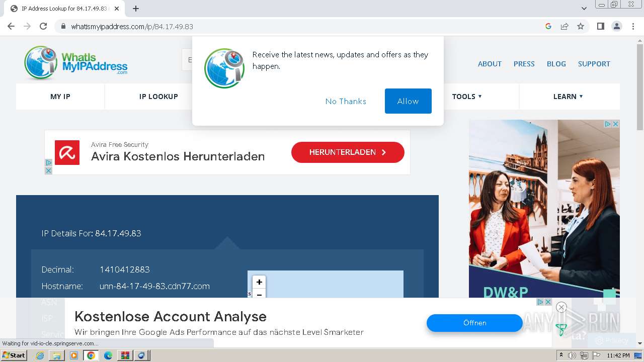Click the taskbar clock 11:42 PM
The height and width of the screenshot is (362, 644).
point(618,355)
